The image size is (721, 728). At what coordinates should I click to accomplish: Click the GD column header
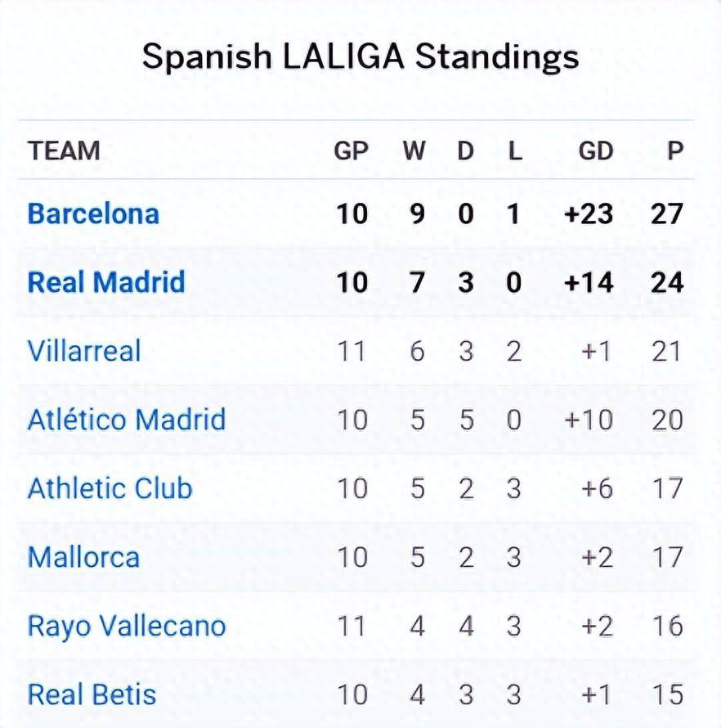[596, 151]
